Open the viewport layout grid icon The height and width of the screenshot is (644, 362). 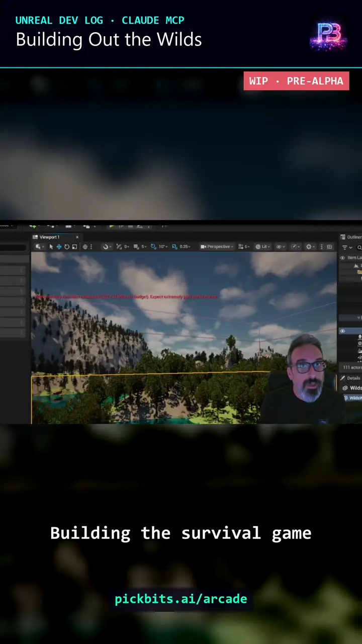329,247
